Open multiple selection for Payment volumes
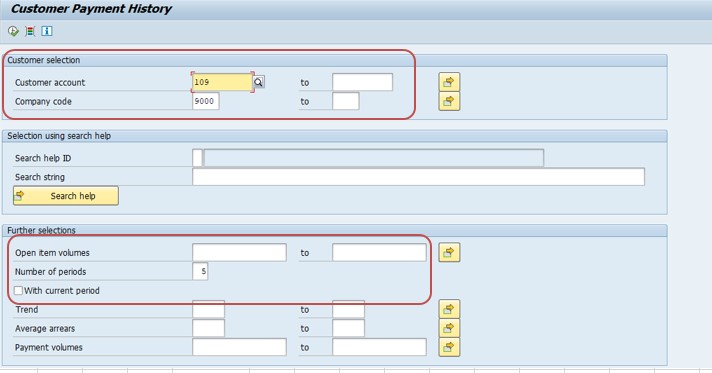This screenshot has height=373, width=712. coord(449,347)
